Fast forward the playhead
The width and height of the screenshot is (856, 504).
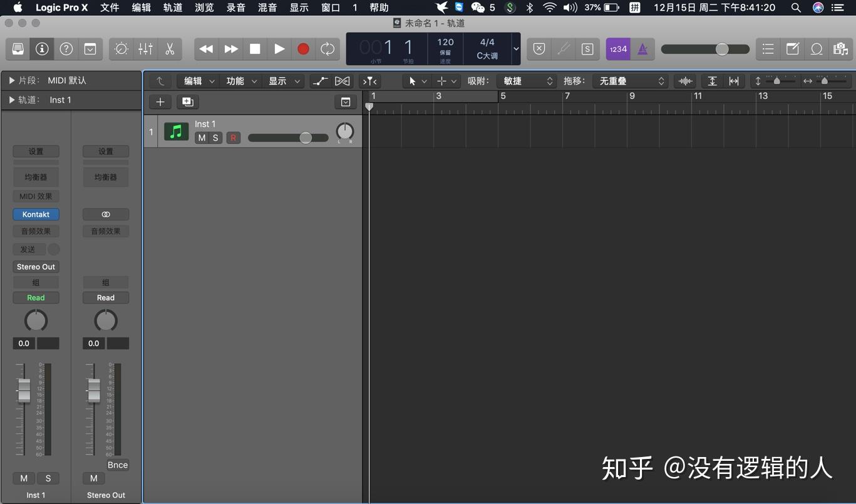pyautogui.click(x=230, y=49)
